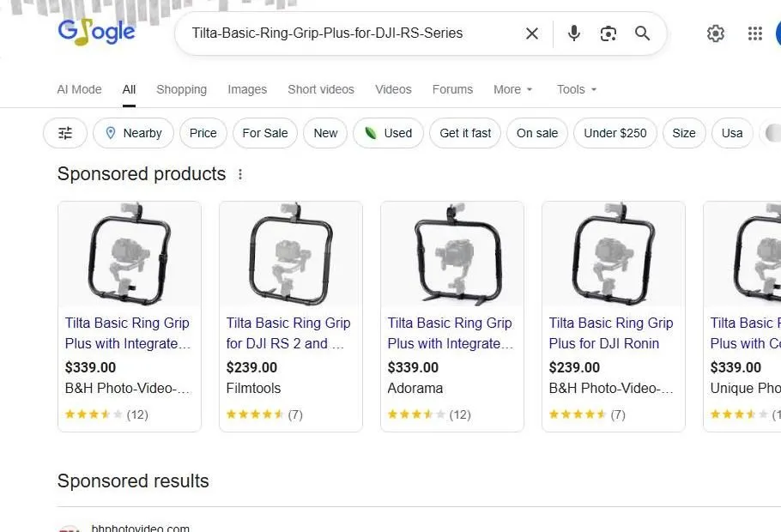This screenshot has width=781, height=532.
Task: Open the Tools dropdown
Action: (576, 89)
